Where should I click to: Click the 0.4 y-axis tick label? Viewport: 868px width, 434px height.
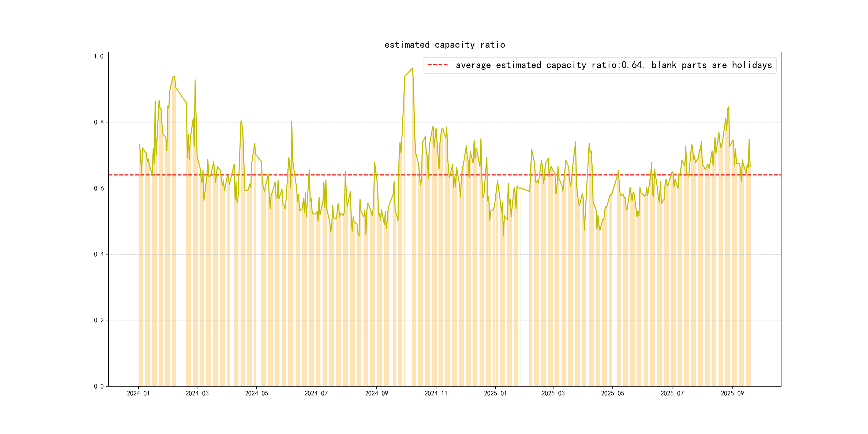(98, 255)
